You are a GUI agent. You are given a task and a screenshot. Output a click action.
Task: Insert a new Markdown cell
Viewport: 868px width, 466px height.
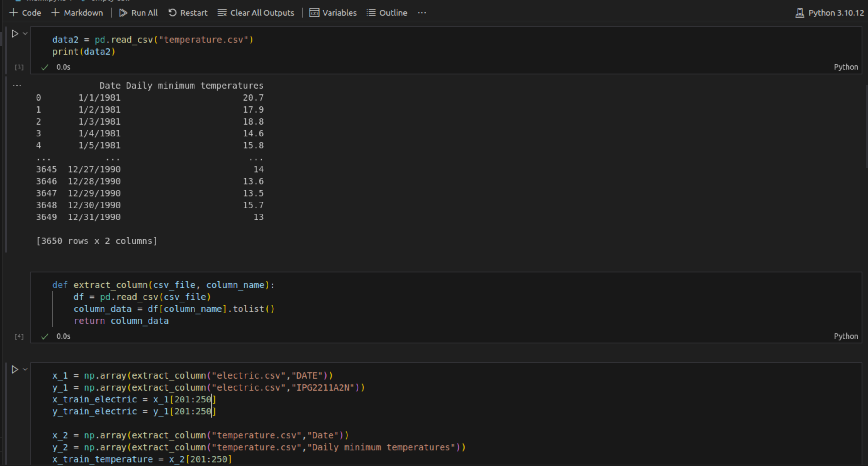point(77,13)
